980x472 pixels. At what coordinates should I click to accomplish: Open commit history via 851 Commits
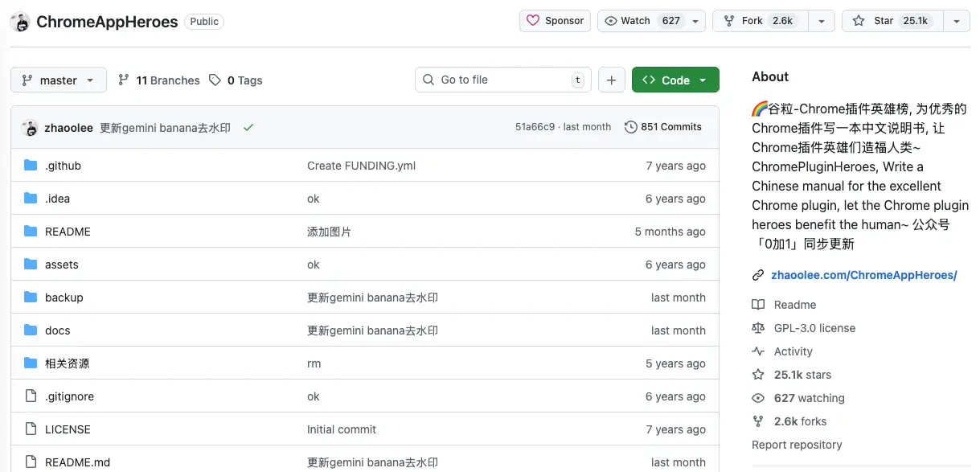(663, 127)
